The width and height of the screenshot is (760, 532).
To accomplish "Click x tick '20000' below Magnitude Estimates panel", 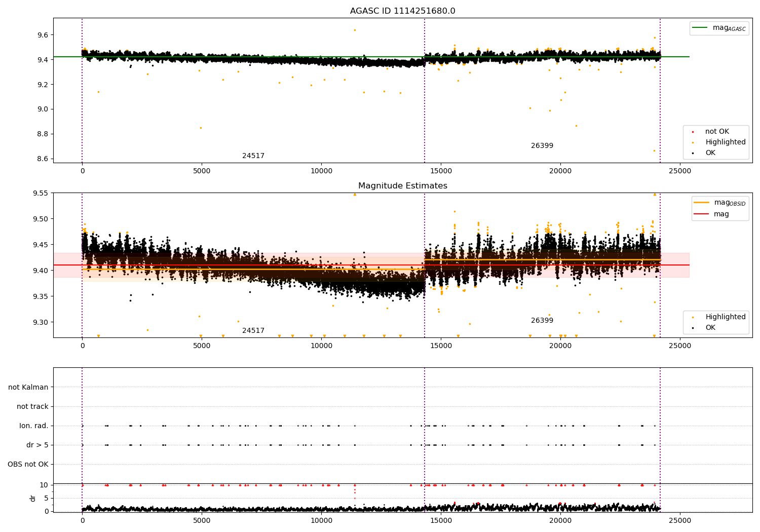I will (560, 346).
